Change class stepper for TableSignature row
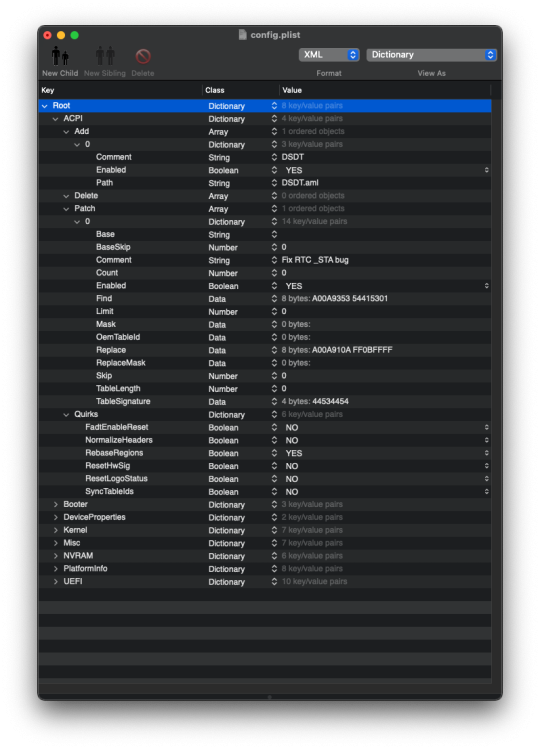This screenshot has height=750, width=540. pyautogui.click(x=274, y=401)
